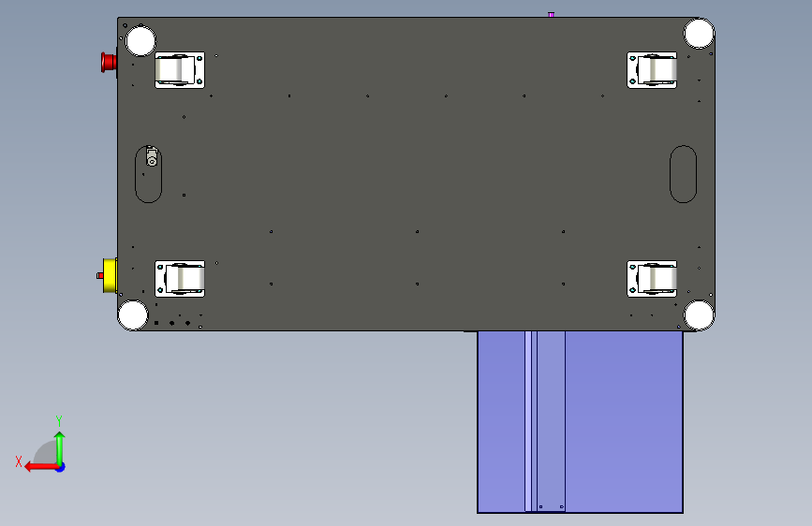This screenshot has height=526, width=812.
Task: Click the green Y axis arrow
Action: pos(60,447)
